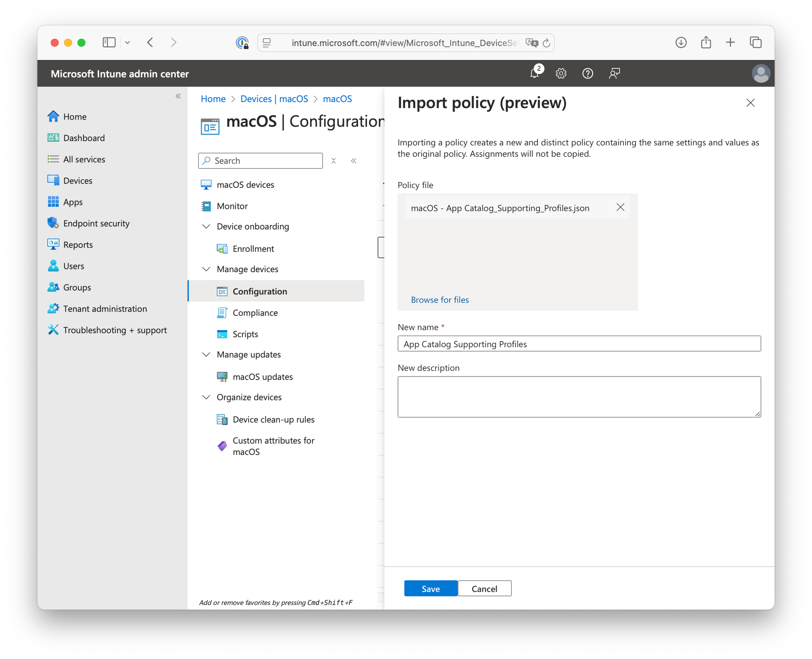The image size is (812, 659).
Task: Show Safari tab overview
Action: (756, 43)
